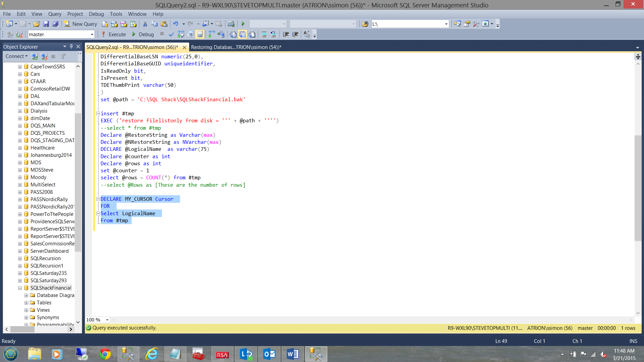644x362 pixels.
Task: Click the Execute button
Action: [x=114, y=34]
